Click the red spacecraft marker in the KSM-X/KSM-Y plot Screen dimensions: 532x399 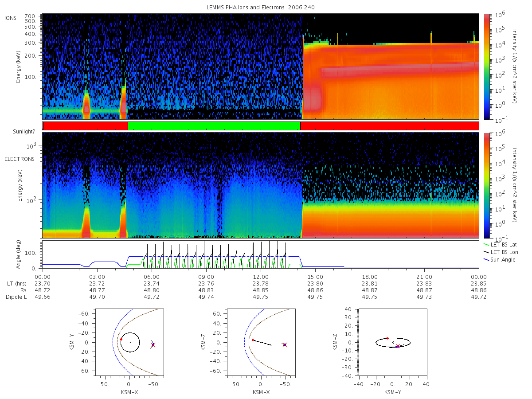[121, 339]
